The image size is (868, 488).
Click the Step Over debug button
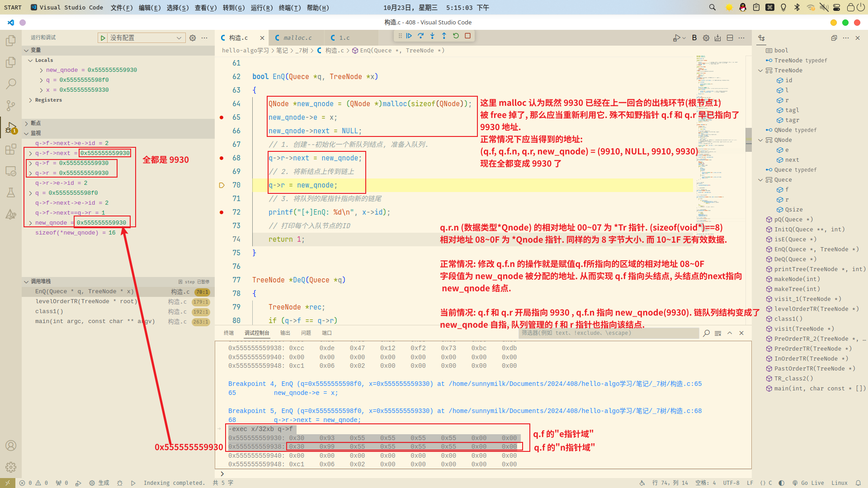[x=421, y=36]
